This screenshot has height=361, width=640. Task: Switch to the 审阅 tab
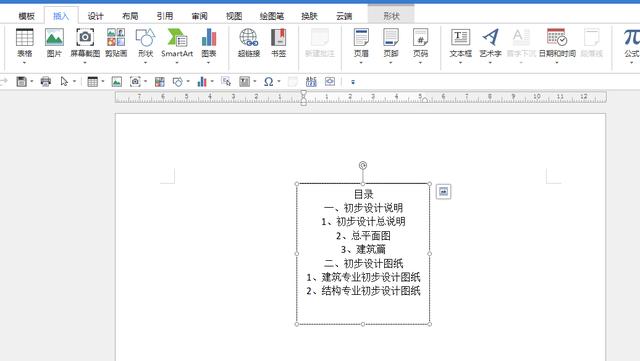point(200,16)
